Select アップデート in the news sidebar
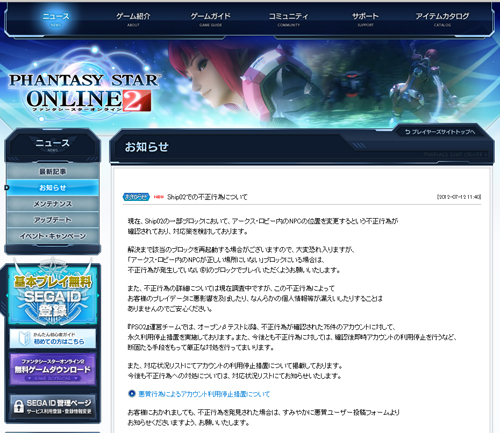This screenshot has height=433, width=500. pyautogui.click(x=53, y=220)
